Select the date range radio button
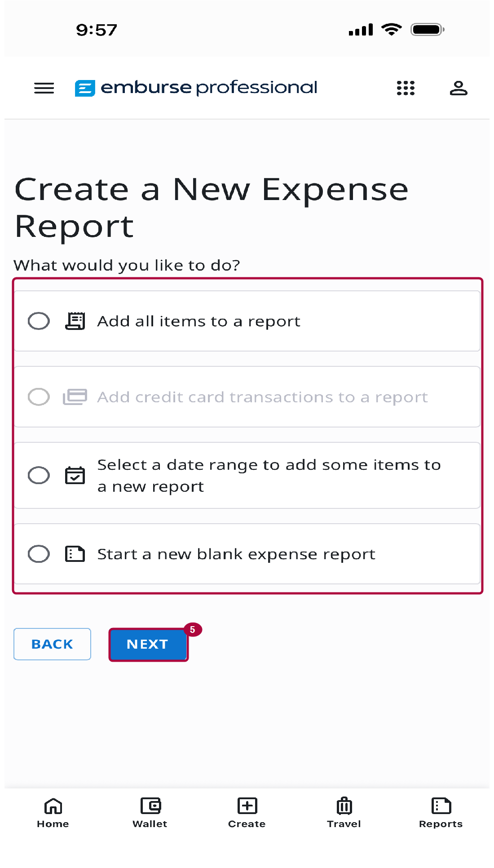Image resolution: width=494 pixels, height=868 pixels. pos(39,475)
